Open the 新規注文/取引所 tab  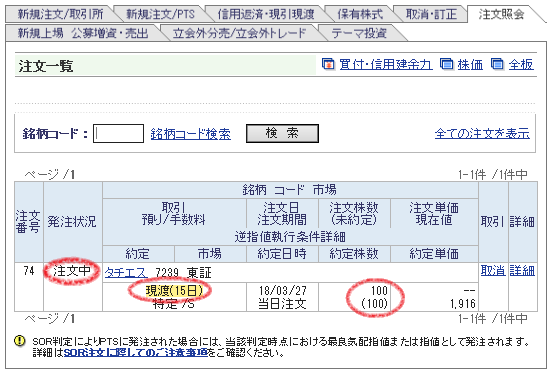(x=60, y=14)
